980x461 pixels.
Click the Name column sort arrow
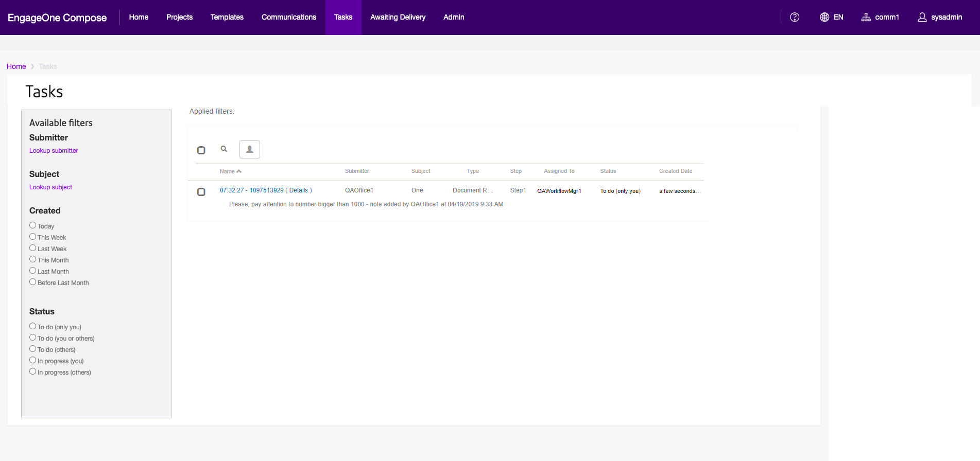tap(239, 171)
